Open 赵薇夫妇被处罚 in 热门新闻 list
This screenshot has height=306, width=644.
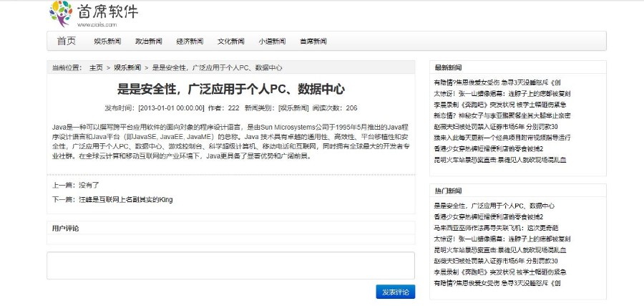click(496, 261)
